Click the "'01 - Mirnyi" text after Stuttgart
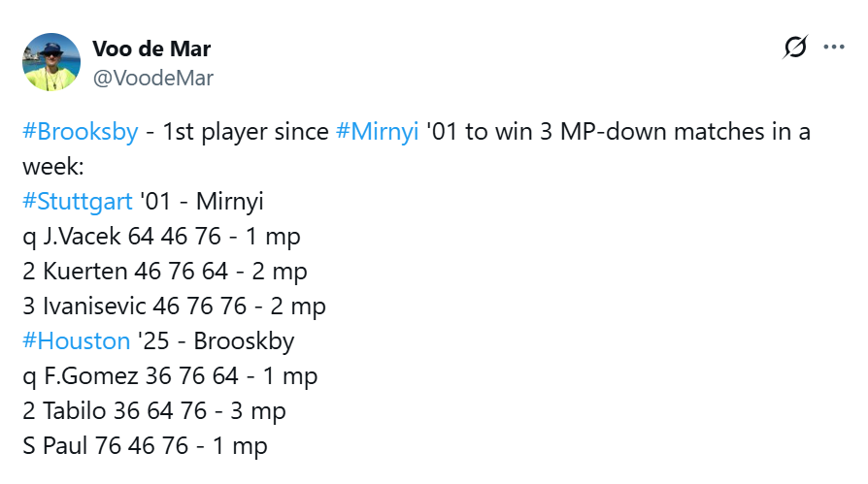 pos(201,202)
